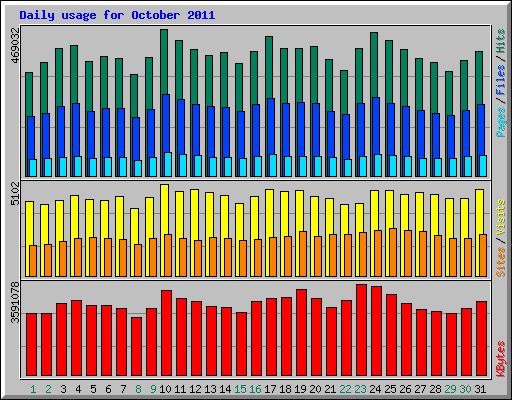512x400 pixels.
Task: Select the yellow Visits bar for day 31
Action: point(479,212)
